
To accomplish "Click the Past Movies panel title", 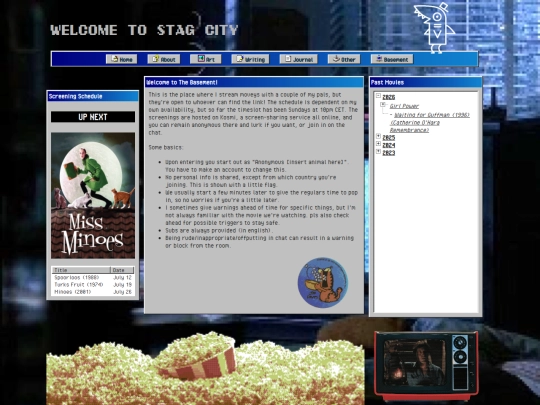I will click(x=387, y=82).
